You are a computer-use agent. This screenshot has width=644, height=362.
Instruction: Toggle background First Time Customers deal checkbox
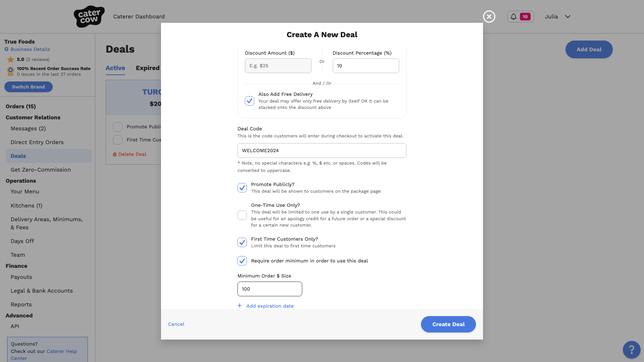[118, 140]
